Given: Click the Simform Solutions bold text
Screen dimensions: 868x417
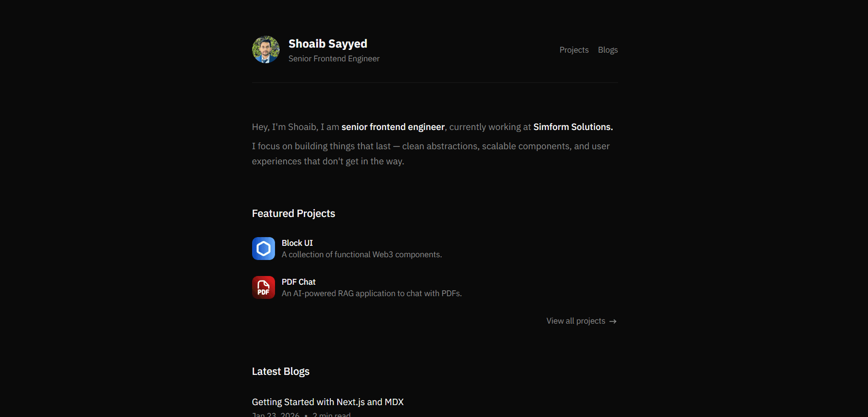Looking at the screenshot, I should tap(572, 127).
